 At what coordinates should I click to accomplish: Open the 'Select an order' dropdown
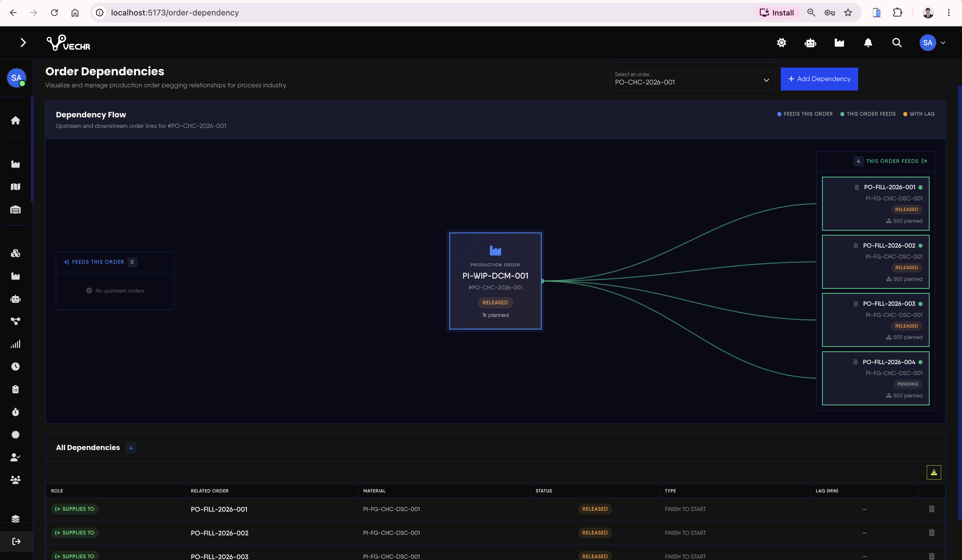(693, 80)
